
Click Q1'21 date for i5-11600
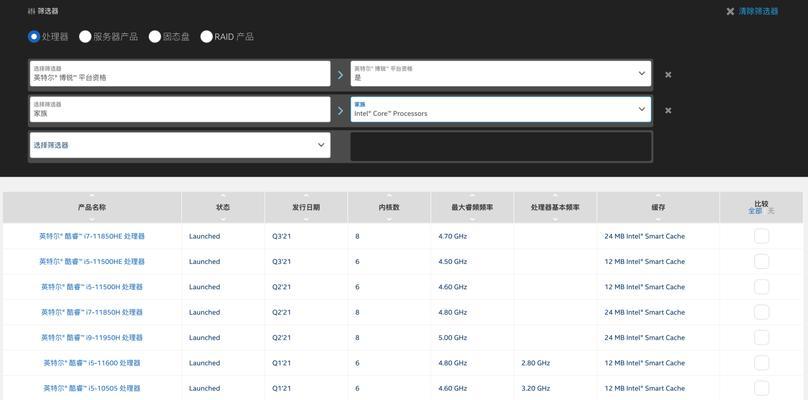tap(281, 363)
